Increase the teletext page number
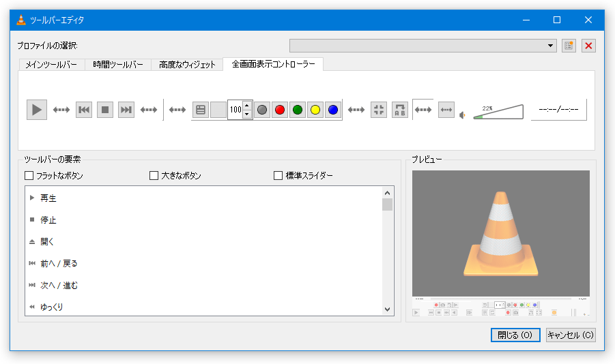 point(246,106)
